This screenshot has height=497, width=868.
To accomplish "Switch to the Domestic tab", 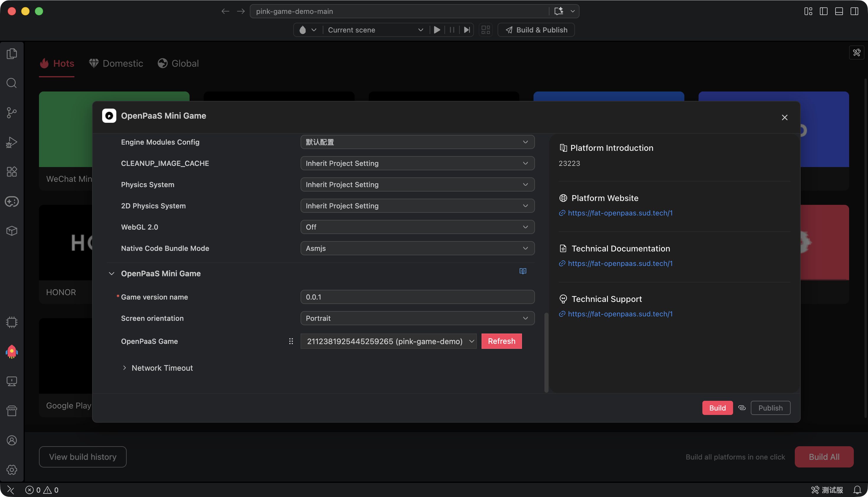I will (x=116, y=63).
